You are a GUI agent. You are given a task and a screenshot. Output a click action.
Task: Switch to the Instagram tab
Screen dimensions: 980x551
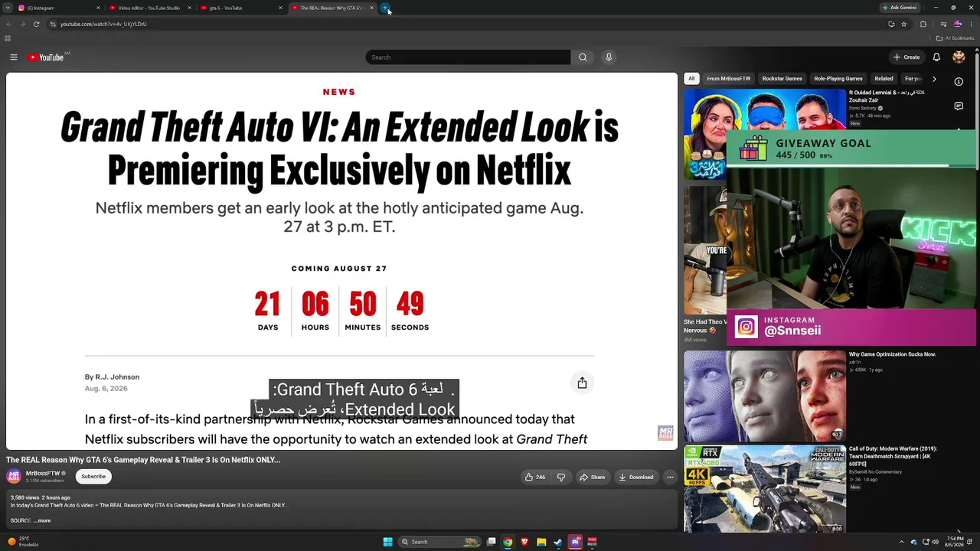57,8
